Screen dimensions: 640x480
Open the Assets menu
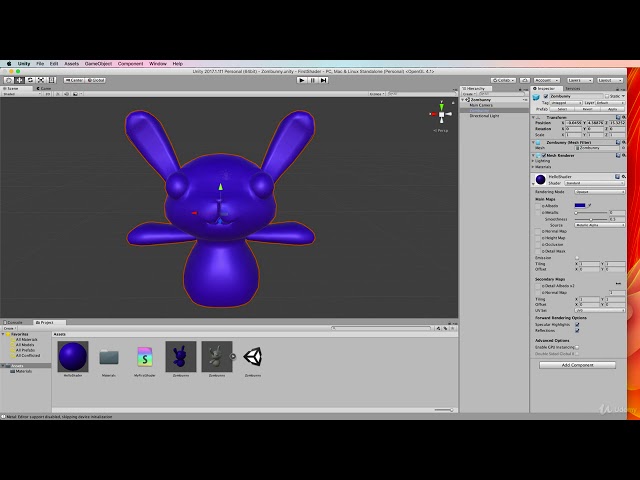coord(71,64)
